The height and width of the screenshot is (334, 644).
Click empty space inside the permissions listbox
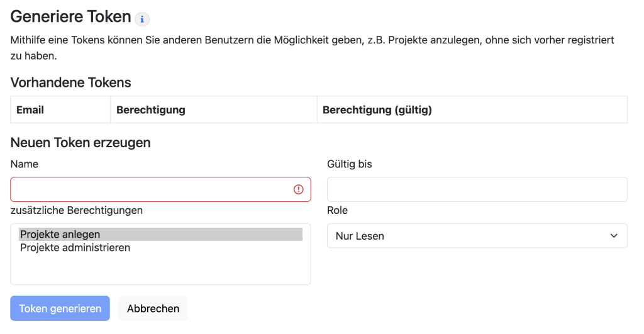pyautogui.click(x=160, y=269)
